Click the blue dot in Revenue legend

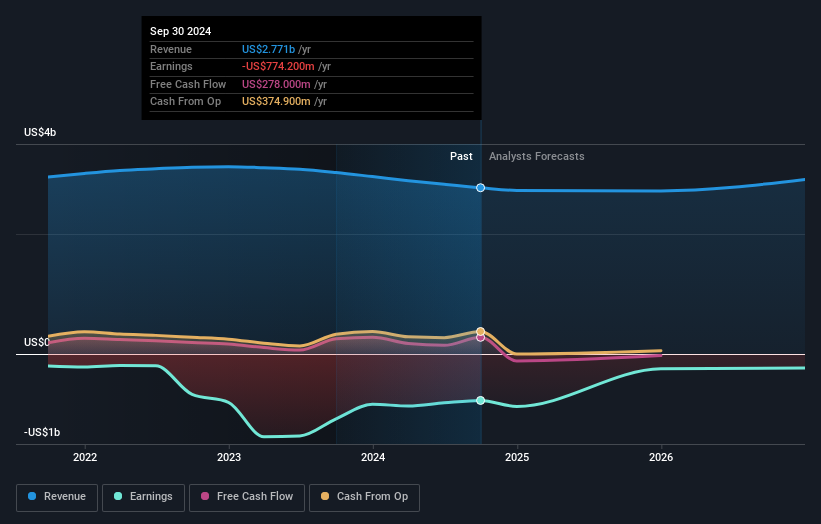click(x=32, y=496)
